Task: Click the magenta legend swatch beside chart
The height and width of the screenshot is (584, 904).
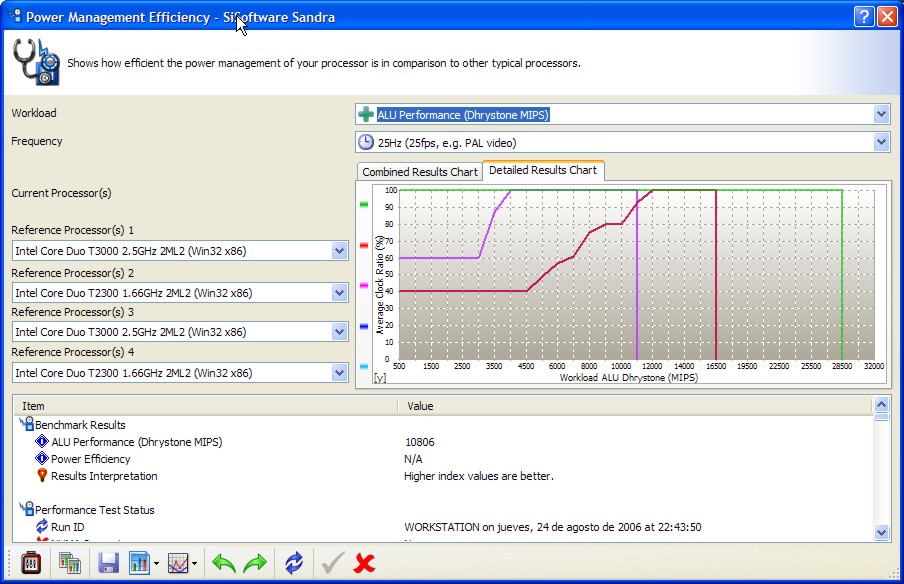Action: click(x=364, y=285)
